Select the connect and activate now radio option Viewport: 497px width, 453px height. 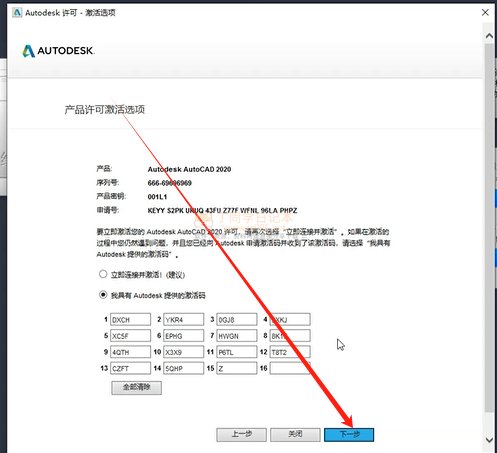pos(103,274)
